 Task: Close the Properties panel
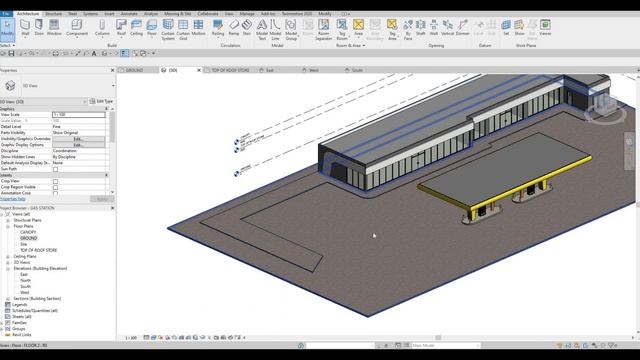[x=113, y=70]
